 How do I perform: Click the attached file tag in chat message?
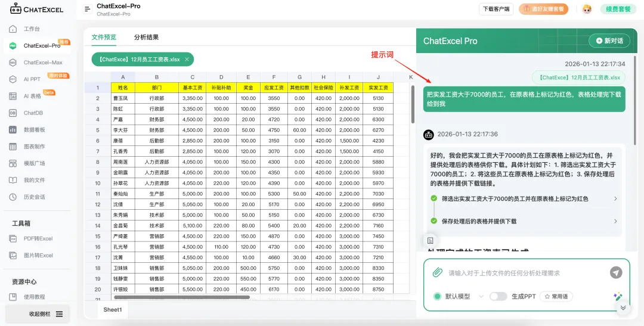pos(578,77)
